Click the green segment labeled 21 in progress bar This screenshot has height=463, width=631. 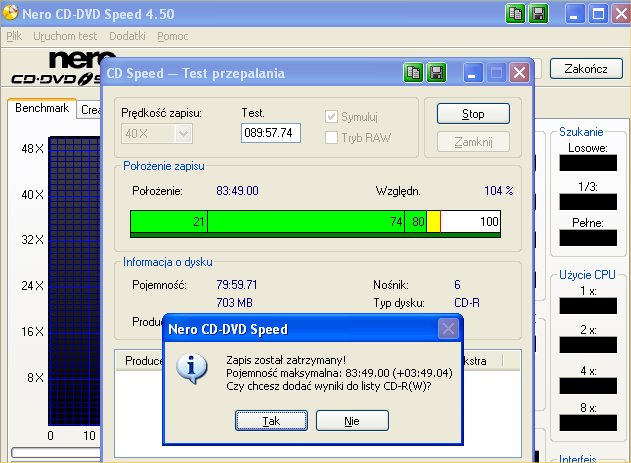169,222
